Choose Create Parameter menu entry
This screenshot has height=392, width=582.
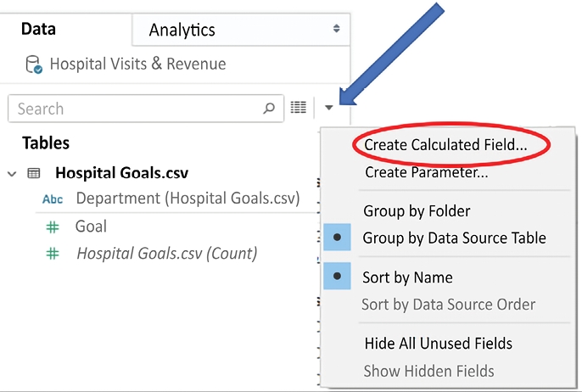pos(426,172)
